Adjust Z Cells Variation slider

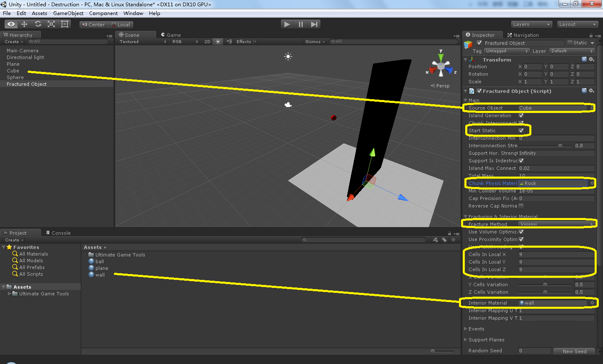click(x=545, y=292)
